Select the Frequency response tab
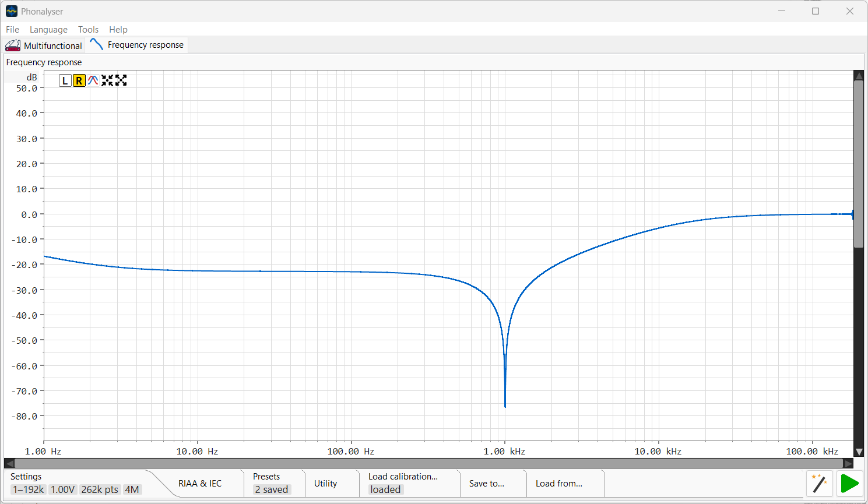 click(137, 45)
